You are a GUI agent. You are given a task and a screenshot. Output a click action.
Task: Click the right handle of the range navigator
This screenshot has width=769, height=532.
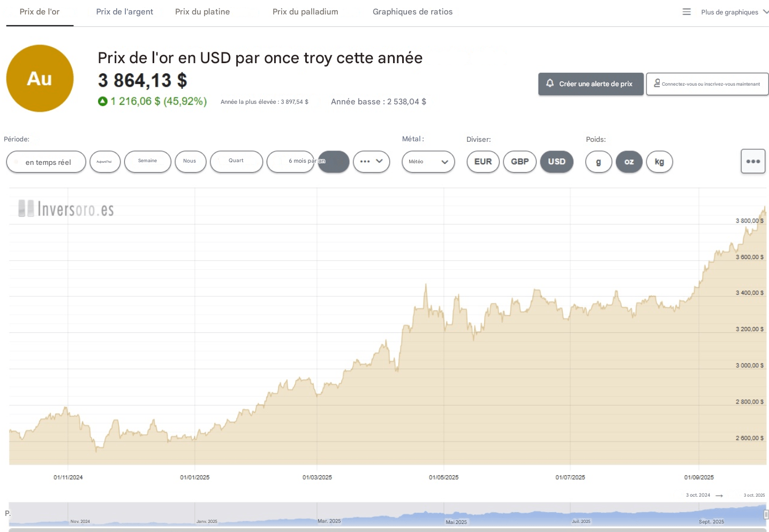point(766,514)
